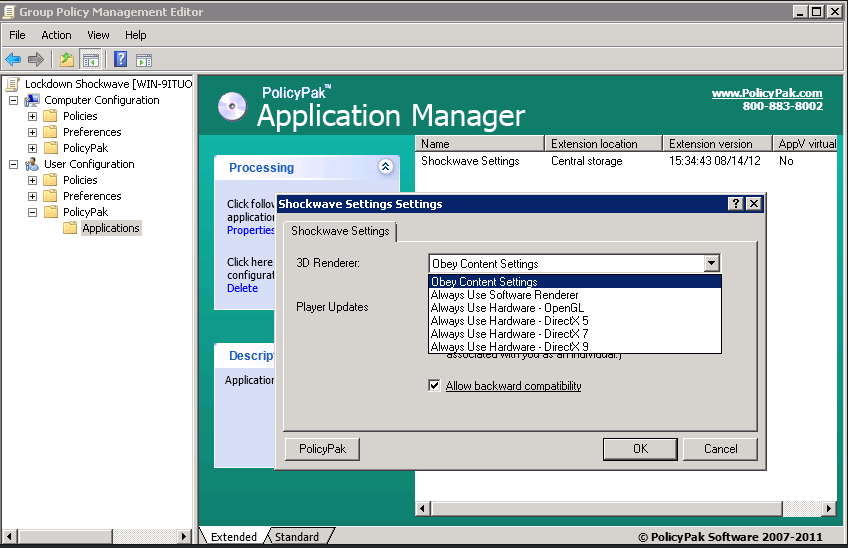848x548 pixels.
Task: Uncheck Allow backward compatibility checkbox
Action: [x=434, y=385]
